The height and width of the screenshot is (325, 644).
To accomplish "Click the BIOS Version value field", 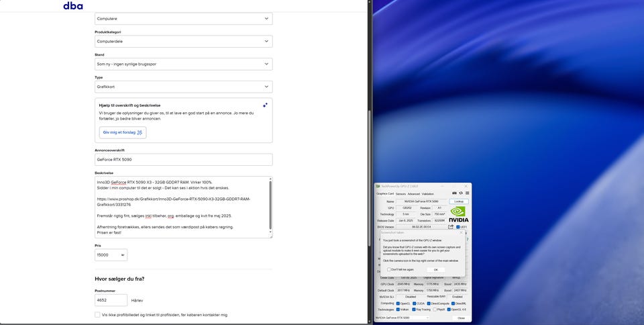I will point(421,227).
